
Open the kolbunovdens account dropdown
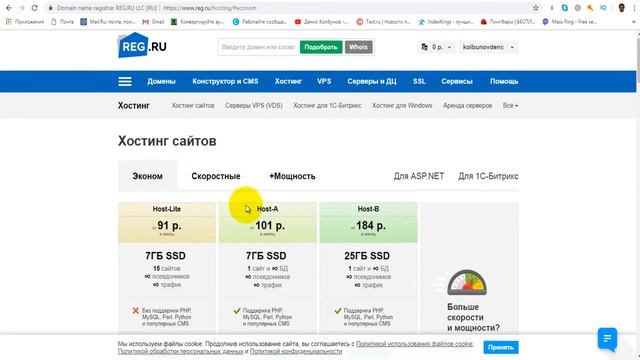click(488, 47)
